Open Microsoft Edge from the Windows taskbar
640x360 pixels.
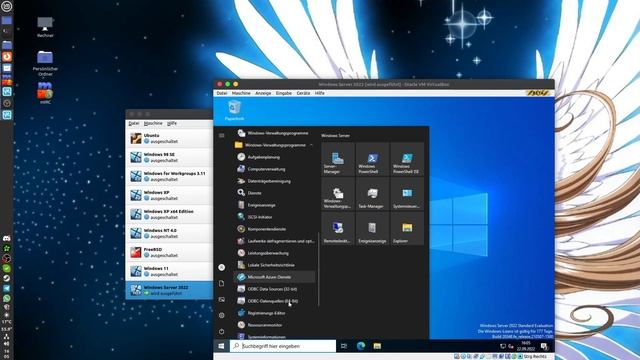361,346
